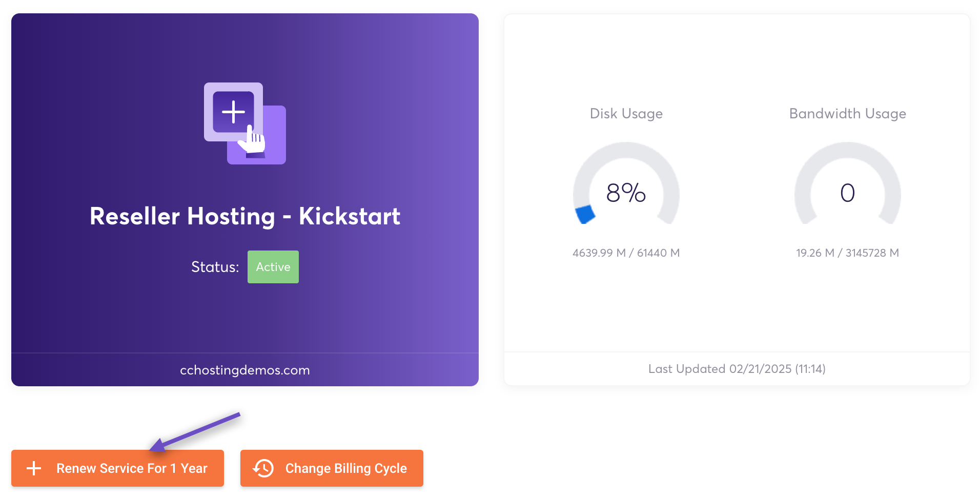Image resolution: width=980 pixels, height=500 pixels.
Task: Open the cchostingdemos.com domain link
Action: click(x=245, y=370)
